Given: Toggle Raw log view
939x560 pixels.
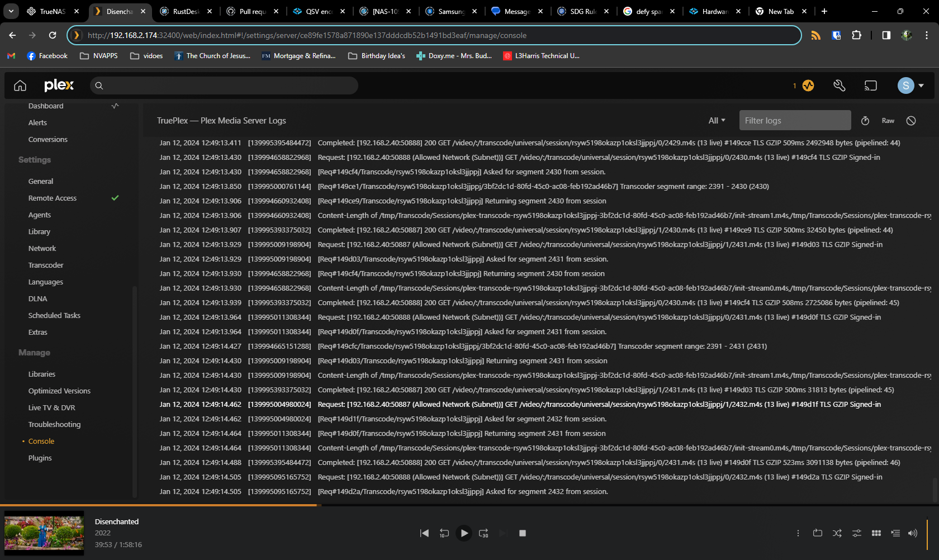Looking at the screenshot, I should coord(888,121).
